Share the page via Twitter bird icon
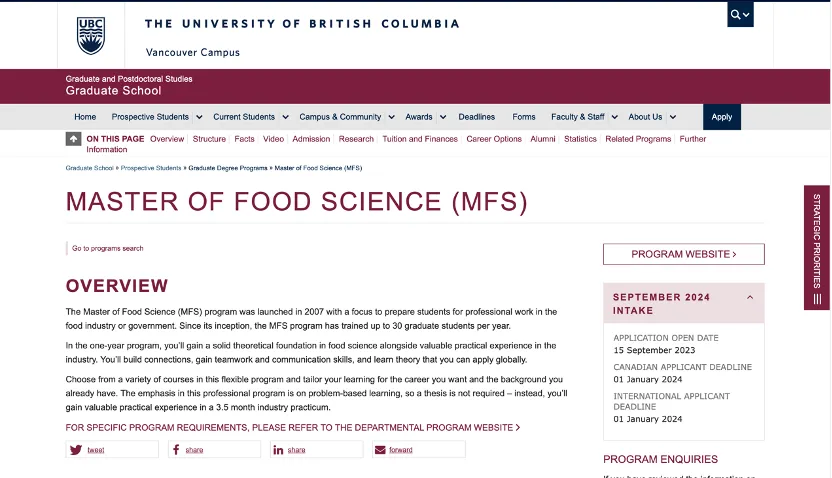 (x=76, y=450)
